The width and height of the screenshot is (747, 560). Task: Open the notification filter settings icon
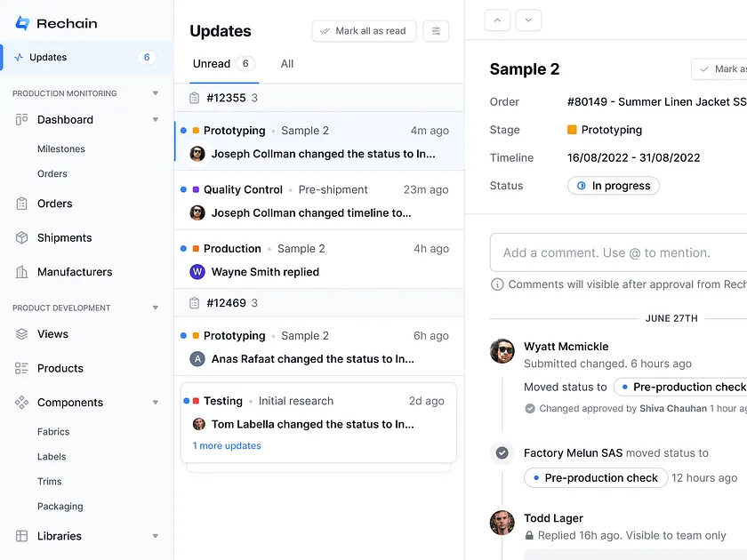click(436, 30)
